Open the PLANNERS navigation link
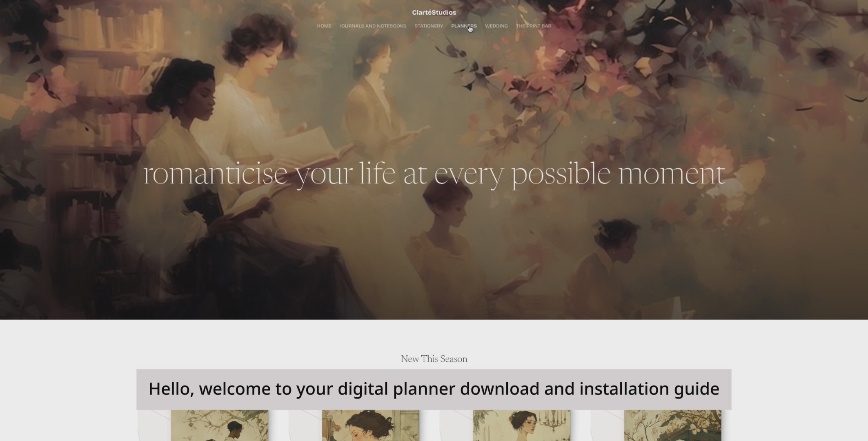Screen dimensions: 868x441 click(464, 26)
